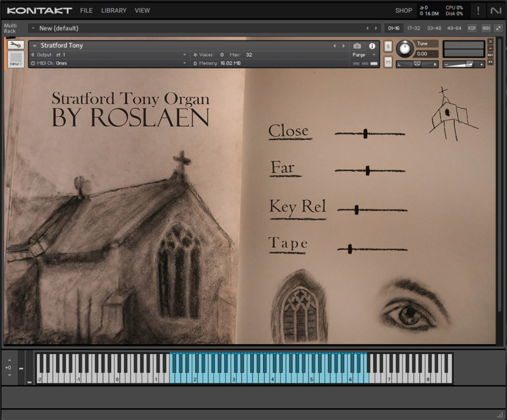Click the keyboard transpose +0 value
The image size is (507, 420).
tap(8, 367)
